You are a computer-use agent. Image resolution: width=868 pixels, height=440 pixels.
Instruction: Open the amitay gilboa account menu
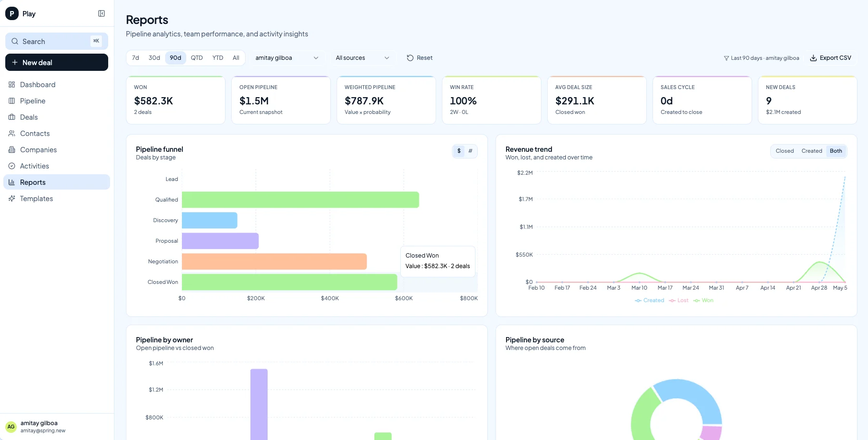click(x=56, y=427)
